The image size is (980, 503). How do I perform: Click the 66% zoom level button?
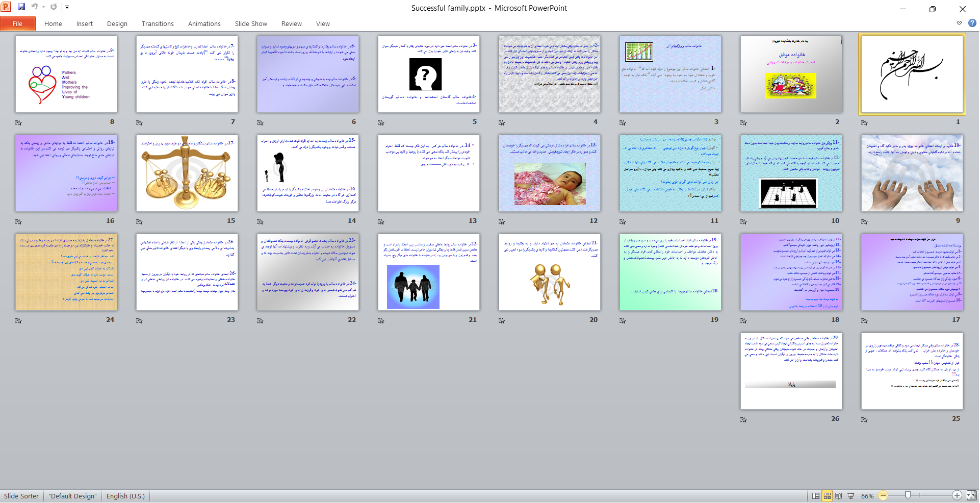867,496
